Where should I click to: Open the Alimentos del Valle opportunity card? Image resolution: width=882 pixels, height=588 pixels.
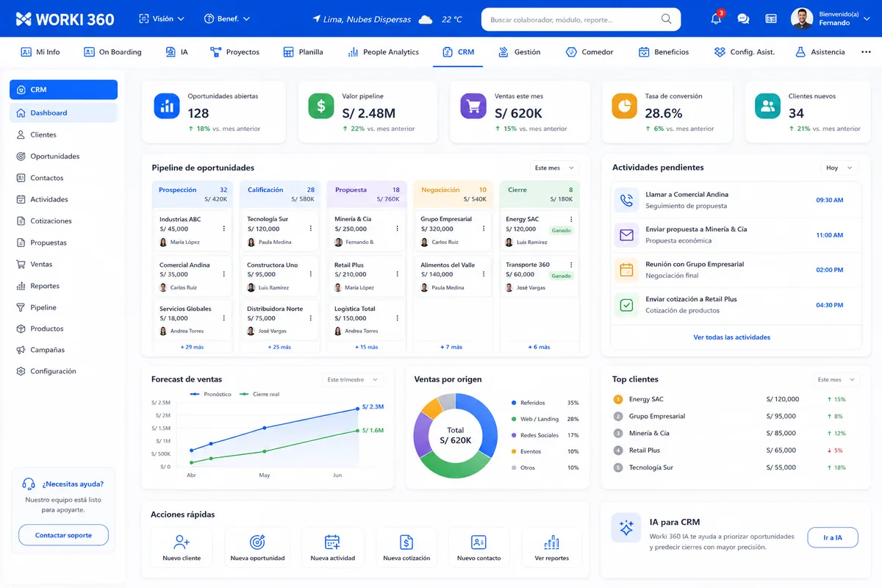pos(452,276)
